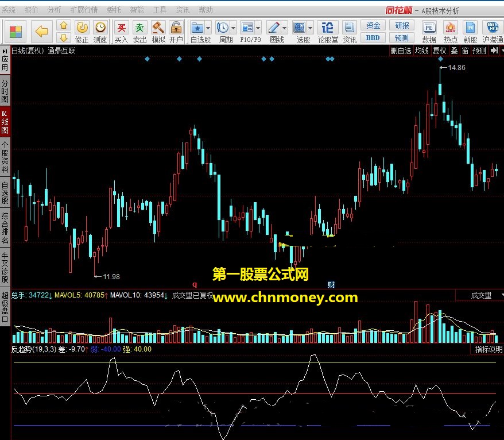Click the 预测 toolbar button
This screenshot has width=504, height=440.
(402, 38)
